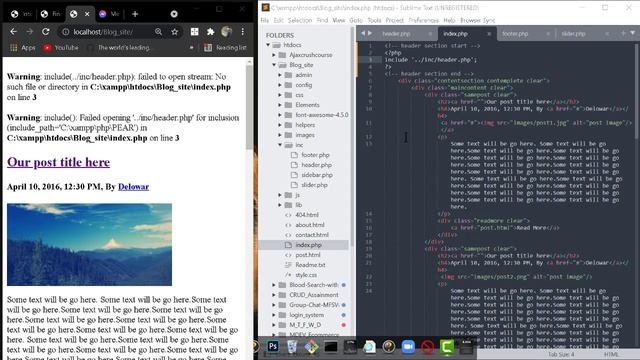Switch to the footer.php editor tab
The height and width of the screenshot is (360, 640).
[x=515, y=34]
